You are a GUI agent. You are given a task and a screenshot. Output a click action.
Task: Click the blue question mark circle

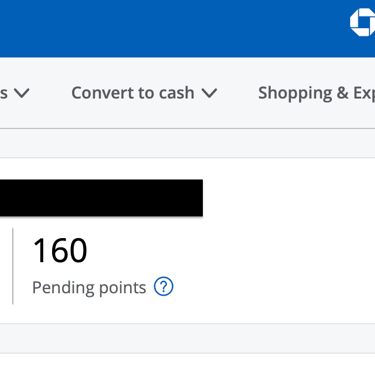[163, 287]
